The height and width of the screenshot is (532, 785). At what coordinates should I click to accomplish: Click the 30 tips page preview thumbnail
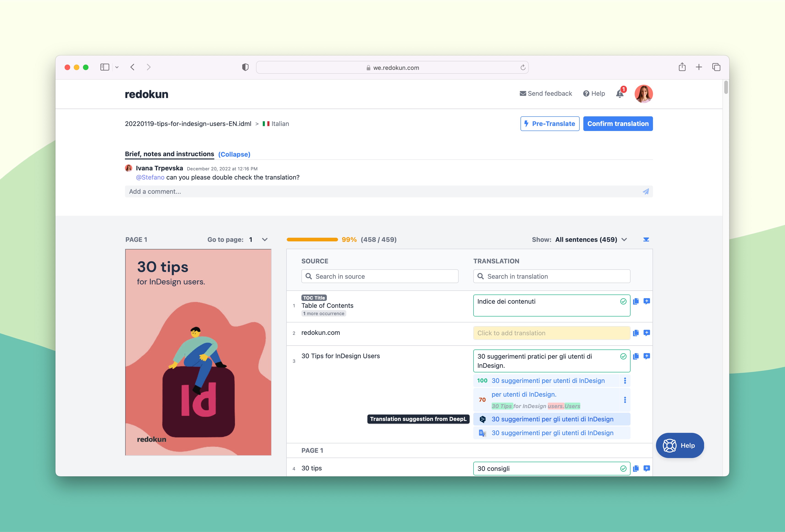click(198, 352)
